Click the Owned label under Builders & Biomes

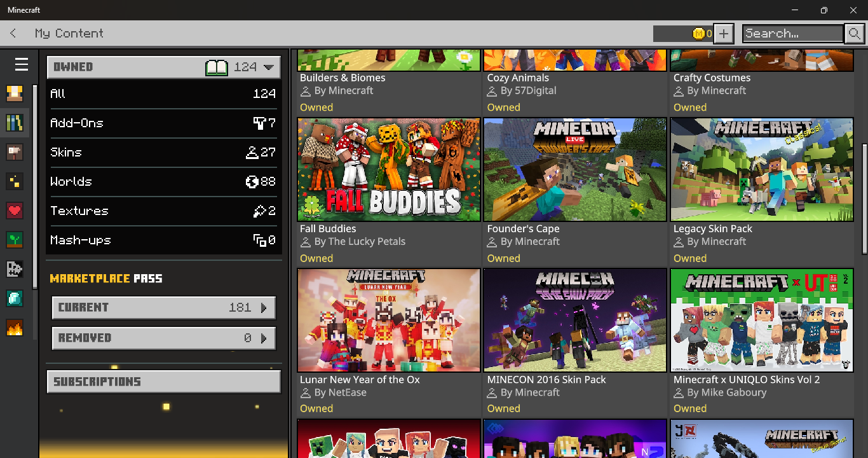(316, 108)
